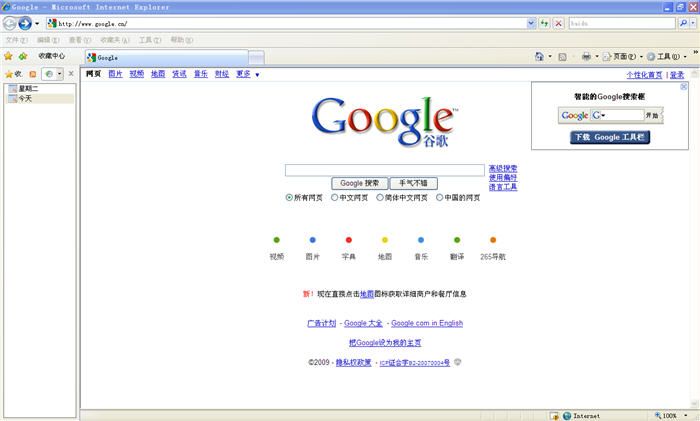The image size is (700, 421).
Task: Select the 星期二 history entry
Action: click(40, 88)
